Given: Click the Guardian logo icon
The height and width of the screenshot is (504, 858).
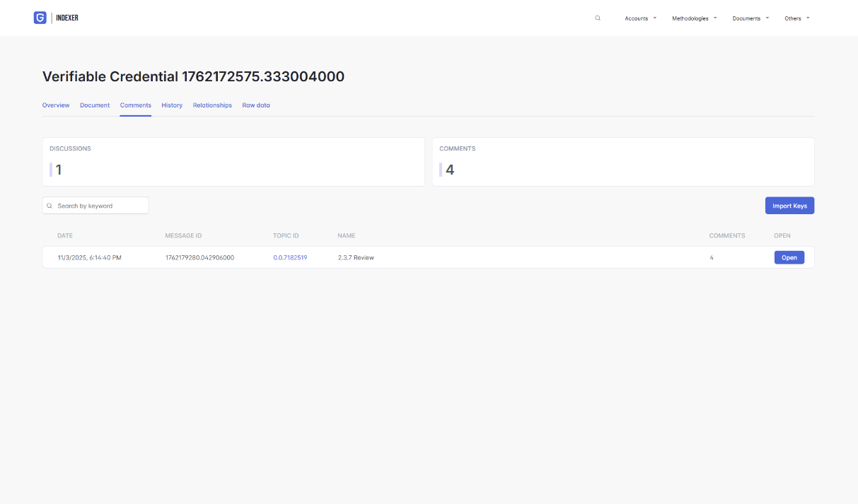Looking at the screenshot, I should [40, 18].
